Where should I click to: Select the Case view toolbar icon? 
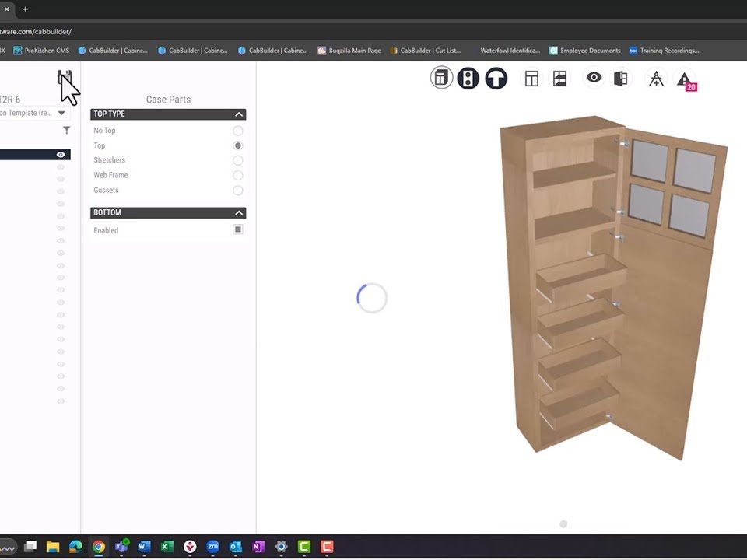[441, 78]
